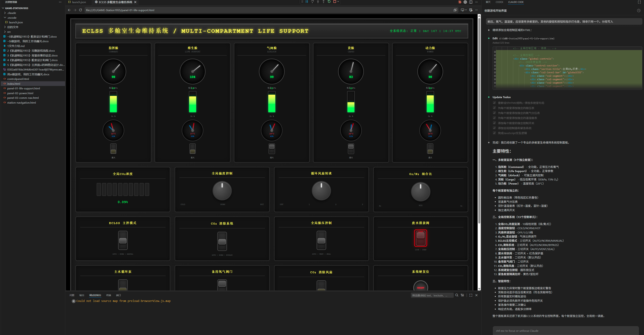This screenshot has height=335, width=644.
Task: Go forward in the browser preview
Action: pos(75,10)
